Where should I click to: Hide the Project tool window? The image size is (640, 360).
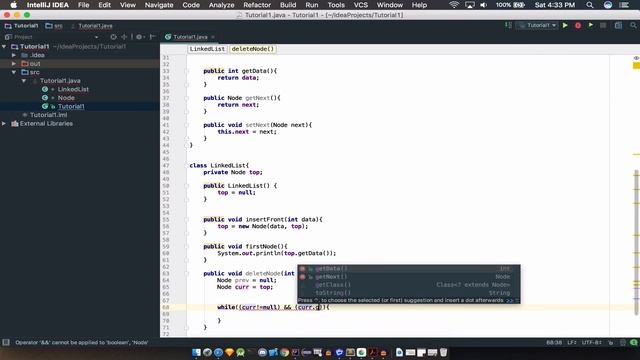pos(153,37)
